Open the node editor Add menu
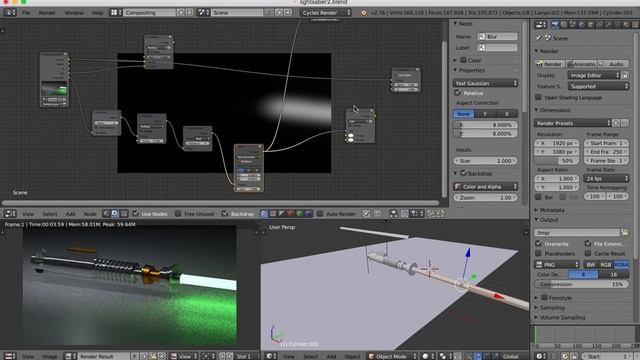Image resolution: width=640 pixels, height=360 pixels. (x=71, y=214)
